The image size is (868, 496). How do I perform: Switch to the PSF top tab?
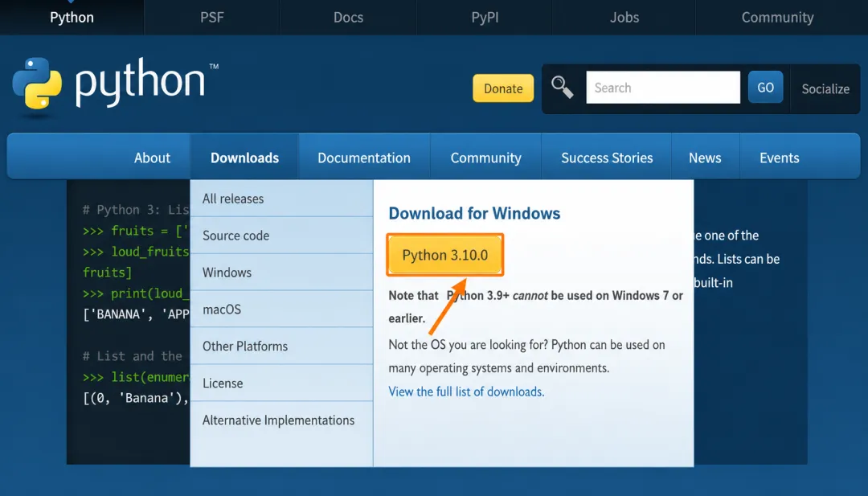coord(212,17)
